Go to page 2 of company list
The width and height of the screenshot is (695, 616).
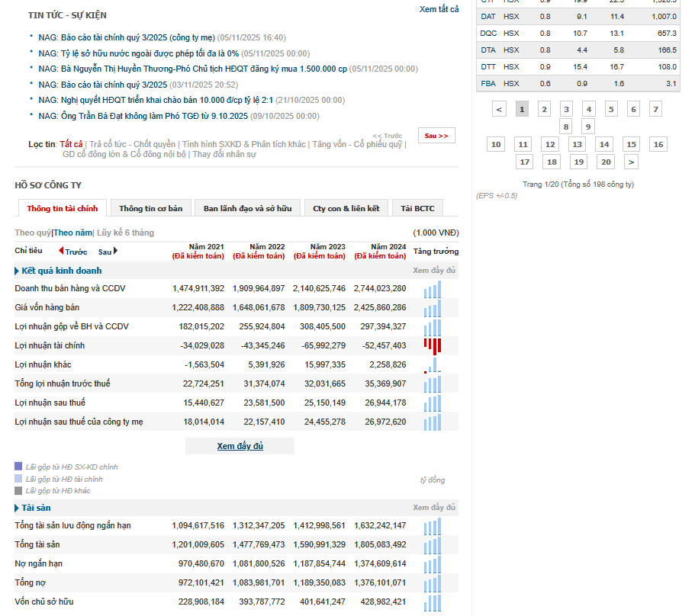pyautogui.click(x=544, y=109)
